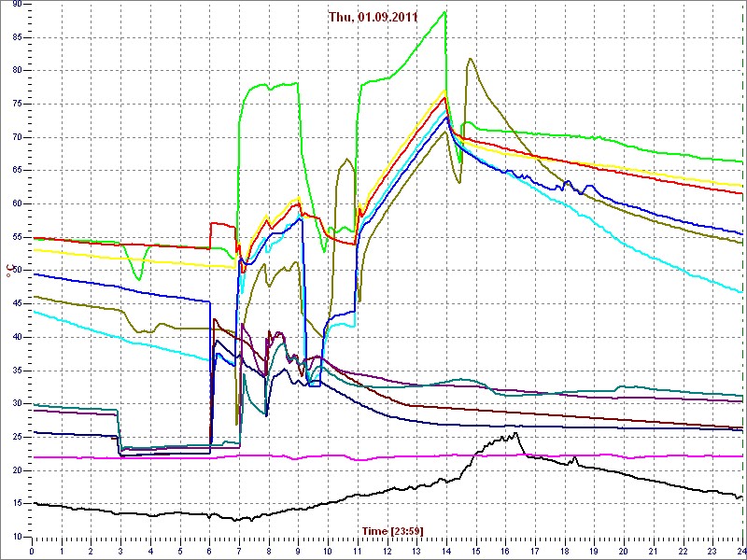Image resolution: width=747 pixels, height=560 pixels.
Task: Click hour 19 label on time axis
Action: [593, 550]
